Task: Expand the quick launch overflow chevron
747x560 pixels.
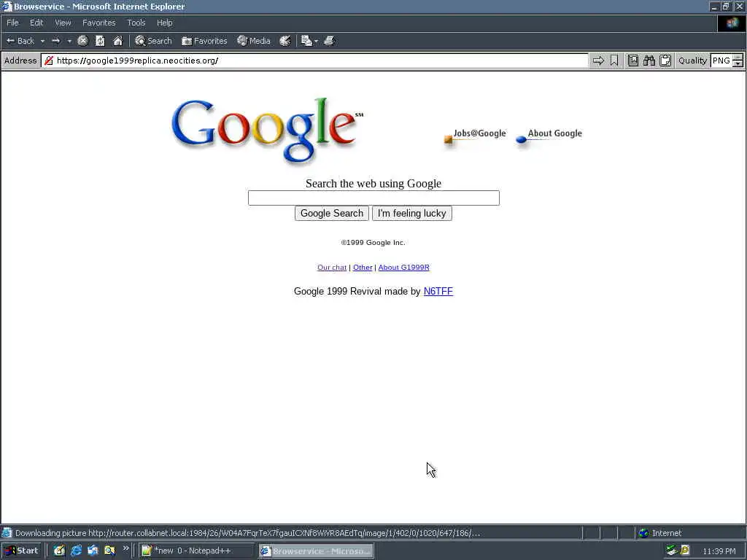Action: tap(125, 548)
